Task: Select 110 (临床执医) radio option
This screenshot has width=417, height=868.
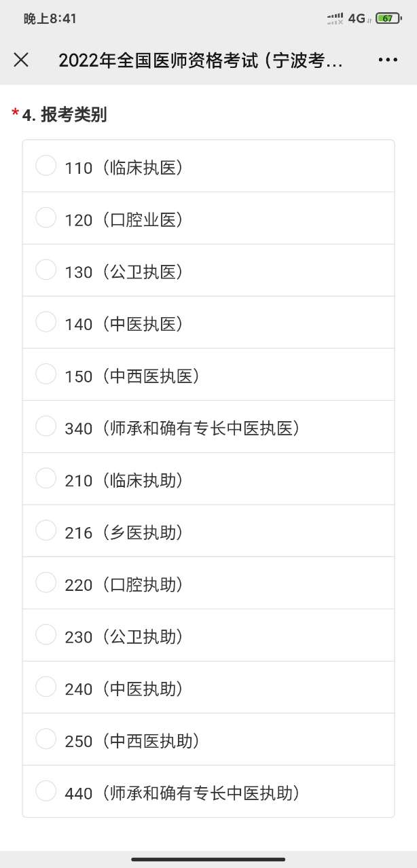Action: [46, 166]
